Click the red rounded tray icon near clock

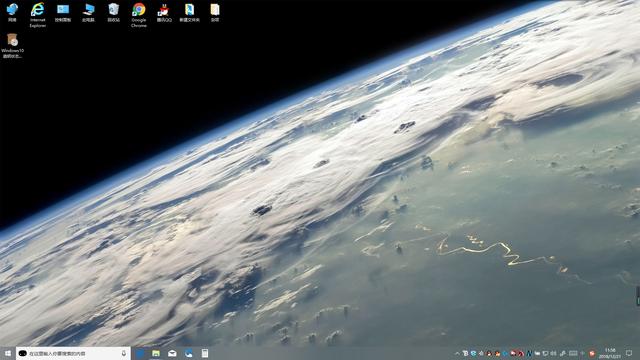coord(592,353)
